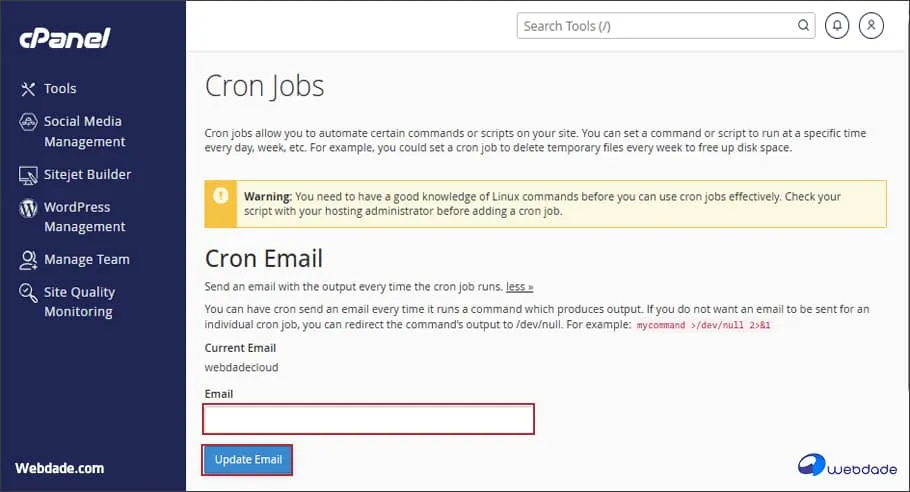
Task: Click the WordPress logo icon in sidebar
Action: click(28, 208)
